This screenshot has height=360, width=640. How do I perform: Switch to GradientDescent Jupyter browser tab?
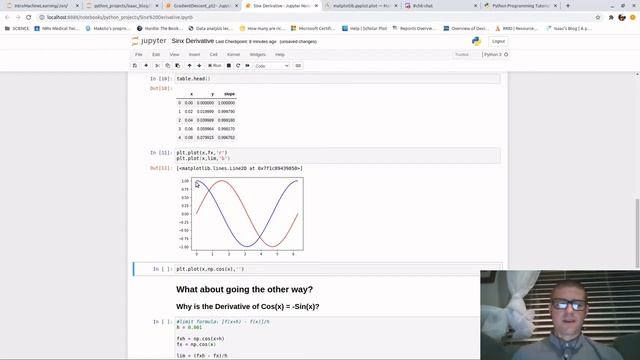(202, 6)
